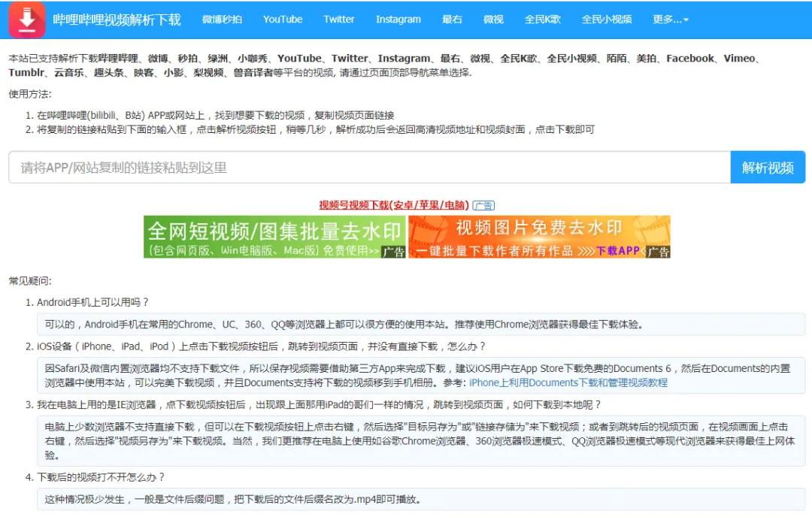
Task: Click the step about bilibili APP或网站
Action: click(216, 116)
